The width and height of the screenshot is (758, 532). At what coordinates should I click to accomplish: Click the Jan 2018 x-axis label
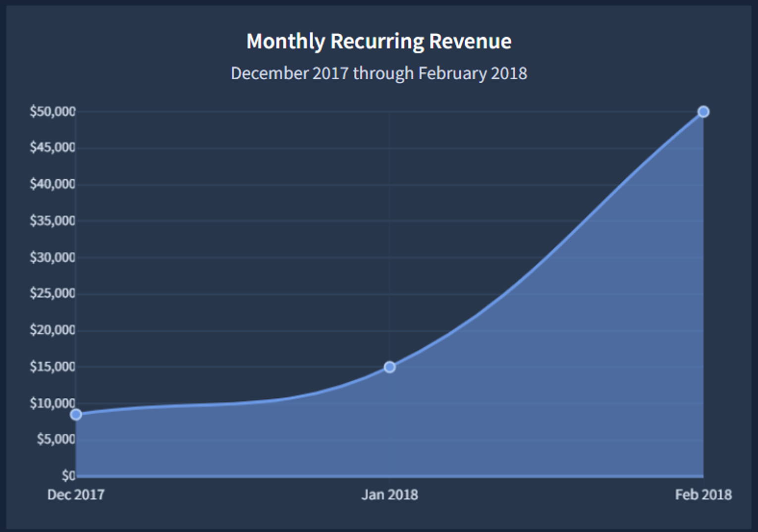(x=389, y=495)
